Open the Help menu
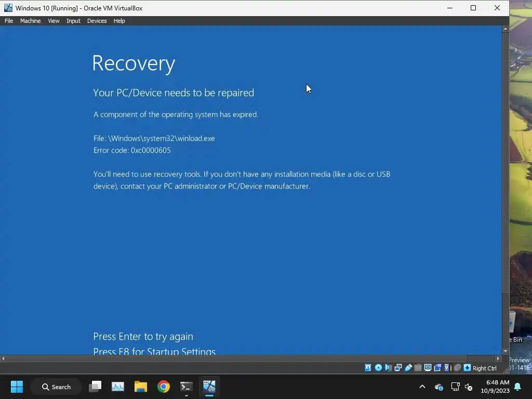The width and height of the screenshot is (532, 399). [x=119, y=21]
